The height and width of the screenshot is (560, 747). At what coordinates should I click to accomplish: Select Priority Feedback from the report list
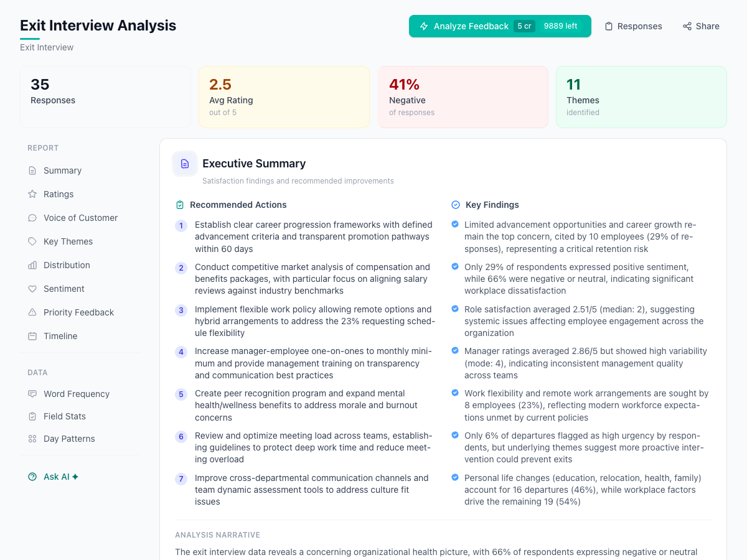click(78, 312)
